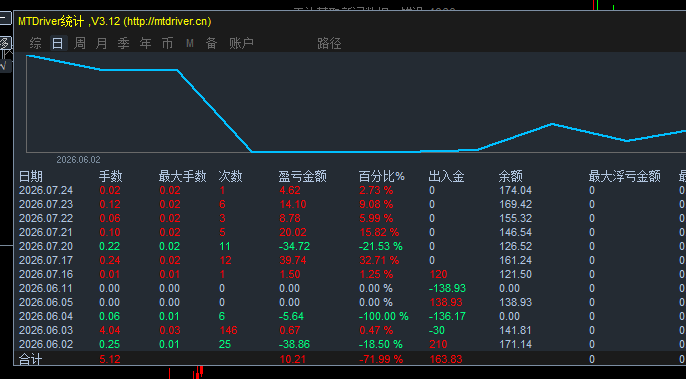Click percentage 15.82 %
The width and height of the screenshot is (686, 379).
coord(379,232)
